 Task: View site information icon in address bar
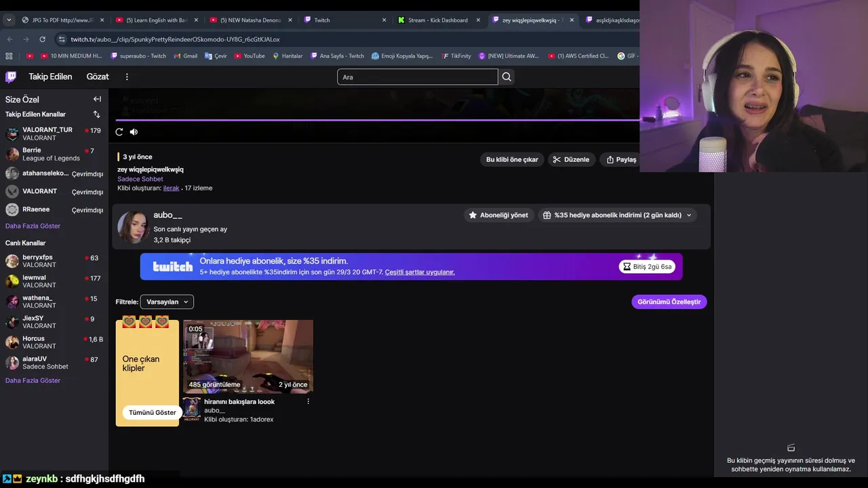tap(62, 39)
